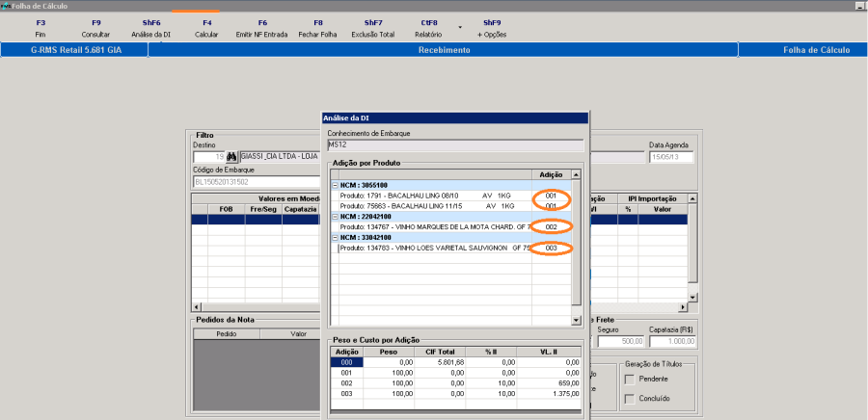
Task: Enable the Pendente checkbox
Action: coord(629,380)
